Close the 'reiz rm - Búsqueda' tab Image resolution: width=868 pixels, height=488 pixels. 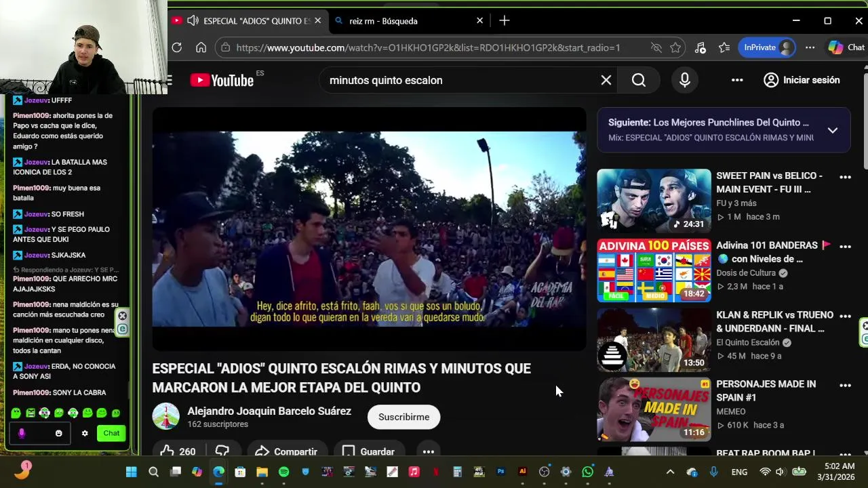coord(479,21)
